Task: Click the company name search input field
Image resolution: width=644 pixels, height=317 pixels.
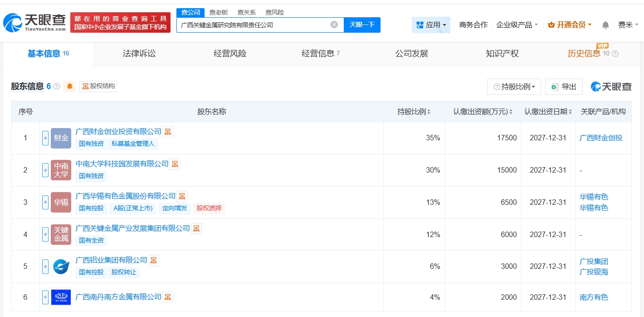Action: (x=254, y=25)
